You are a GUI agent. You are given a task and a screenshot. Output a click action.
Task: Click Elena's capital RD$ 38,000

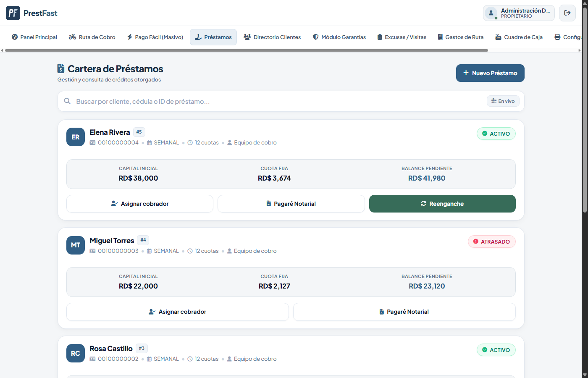(138, 178)
